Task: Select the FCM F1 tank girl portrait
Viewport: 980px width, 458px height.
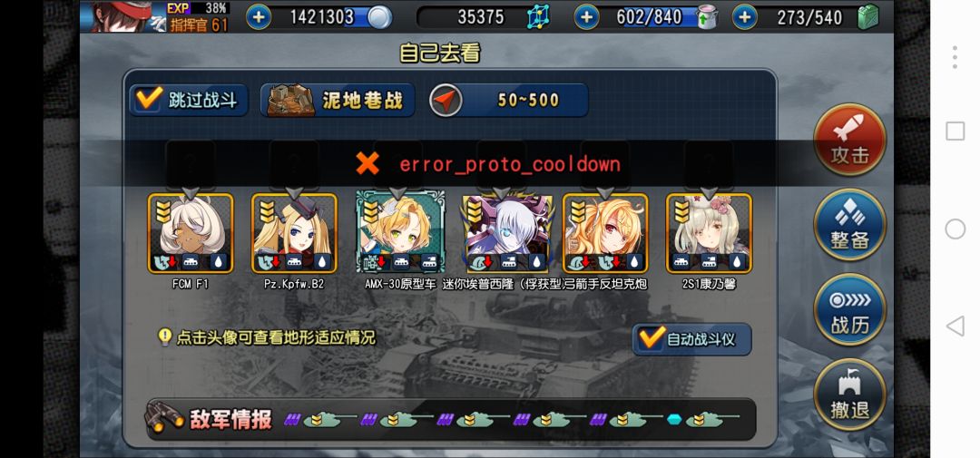Action: pos(191,233)
